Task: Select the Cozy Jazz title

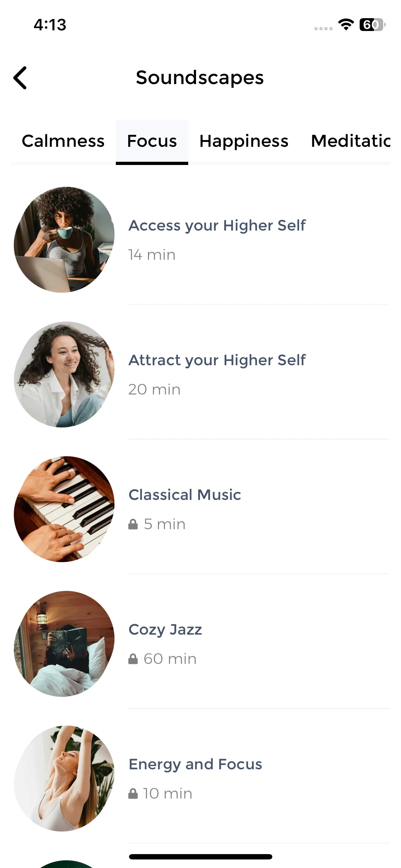Action: pyautogui.click(x=165, y=630)
